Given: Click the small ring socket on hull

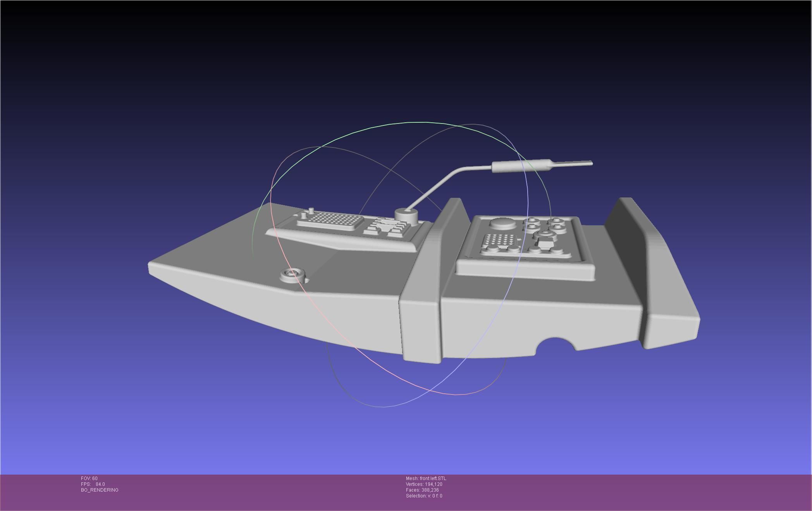Looking at the screenshot, I should point(292,275).
